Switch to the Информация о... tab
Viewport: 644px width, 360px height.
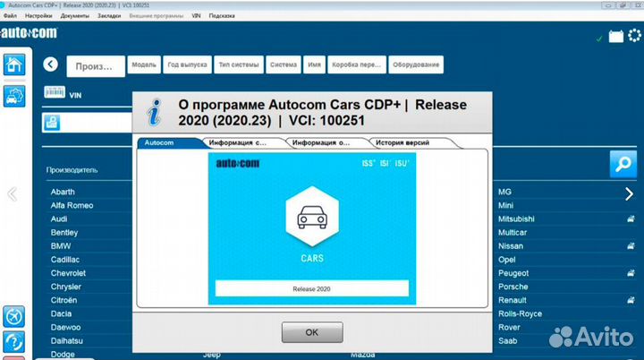(326, 142)
